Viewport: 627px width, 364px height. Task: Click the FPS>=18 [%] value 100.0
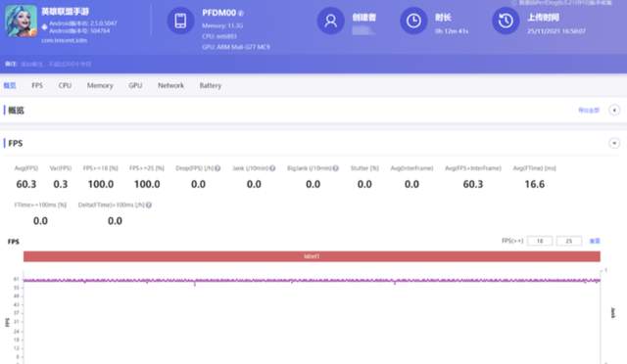tap(101, 184)
